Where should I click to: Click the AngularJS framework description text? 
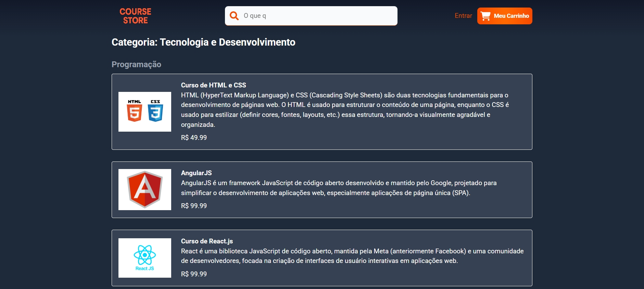pos(339,188)
